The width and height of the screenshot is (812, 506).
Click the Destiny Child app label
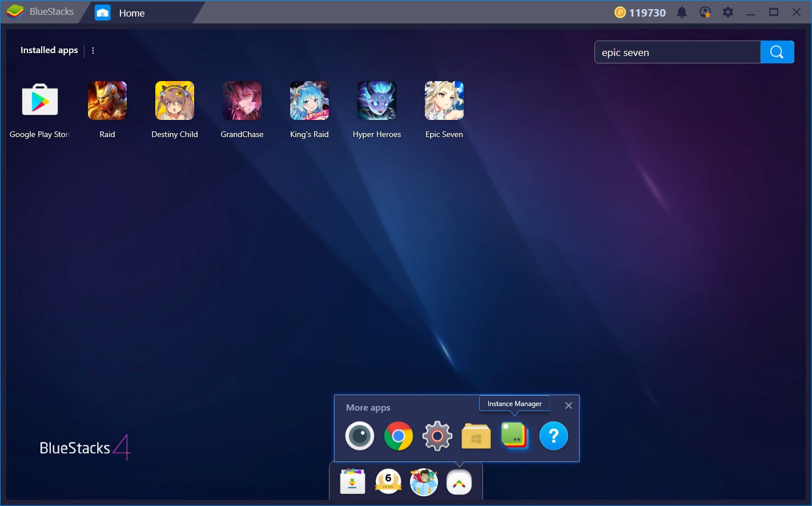175,134
